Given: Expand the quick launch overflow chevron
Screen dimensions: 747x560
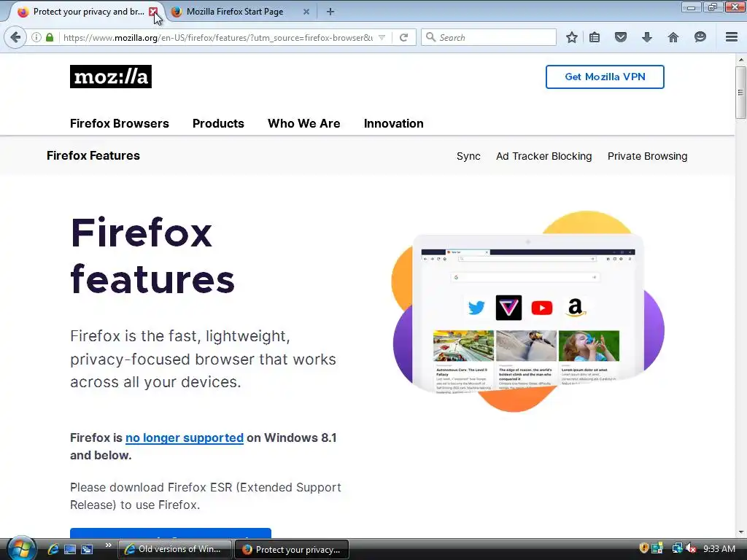Looking at the screenshot, I should (x=108, y=545).
